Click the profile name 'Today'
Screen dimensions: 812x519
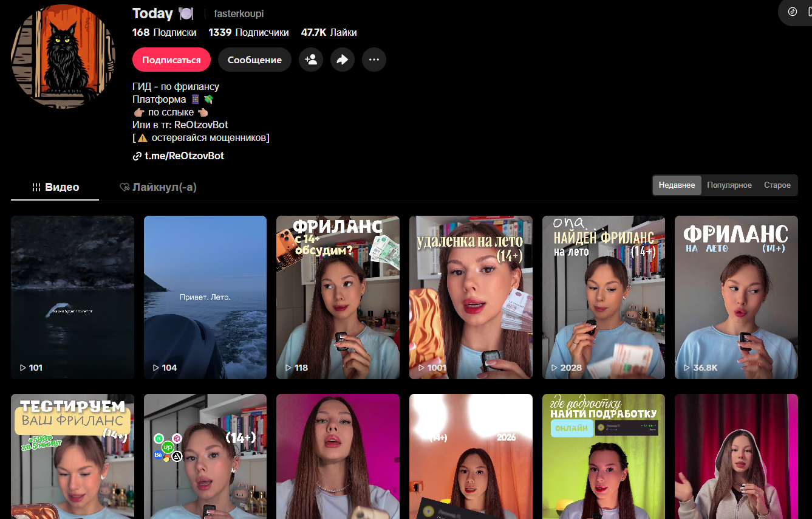point(152,13)
